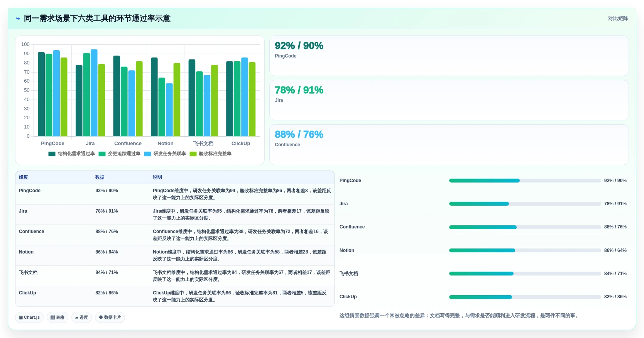
Task: Click the ClickUp progress bar
Action: coord(525,297)
